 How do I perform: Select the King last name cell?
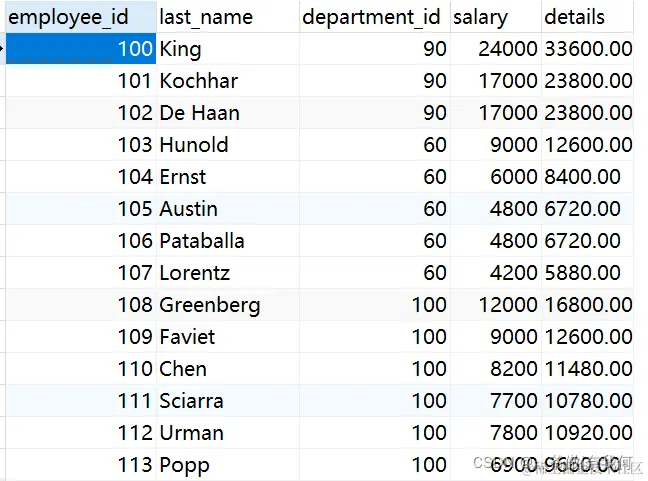[x=228, y=49]
